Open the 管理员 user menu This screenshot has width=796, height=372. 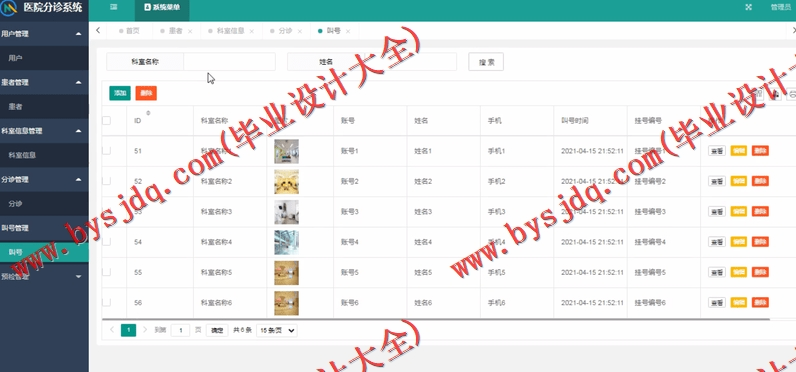click(780, 7)
